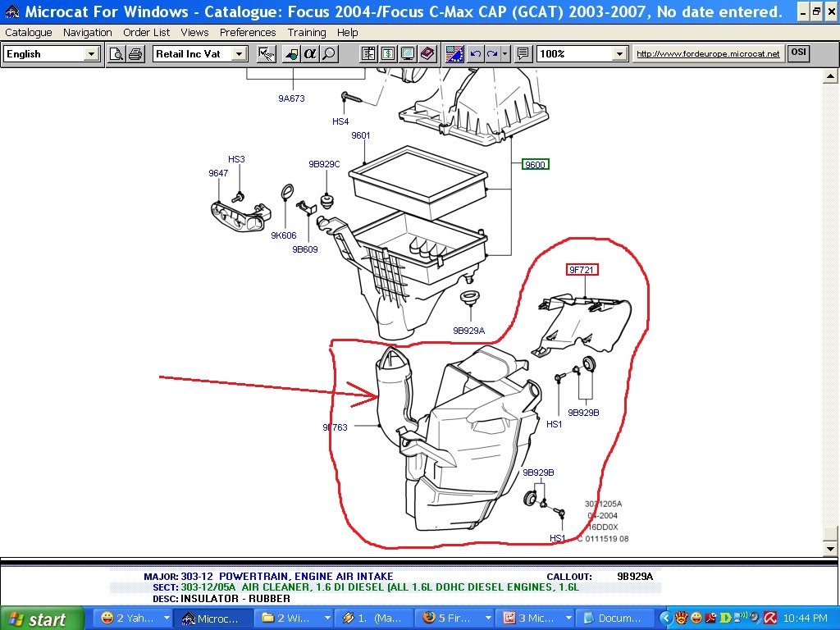Open the Windows start button
This screenshot has width=840, height=630.
click(43, 619)
